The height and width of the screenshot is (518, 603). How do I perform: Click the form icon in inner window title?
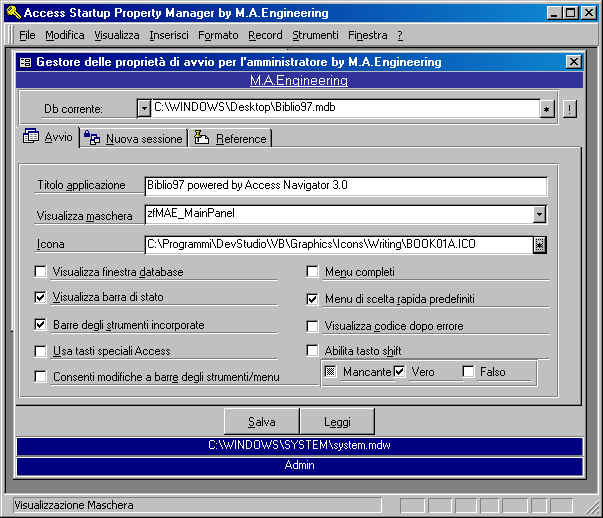tap(25, 62)
